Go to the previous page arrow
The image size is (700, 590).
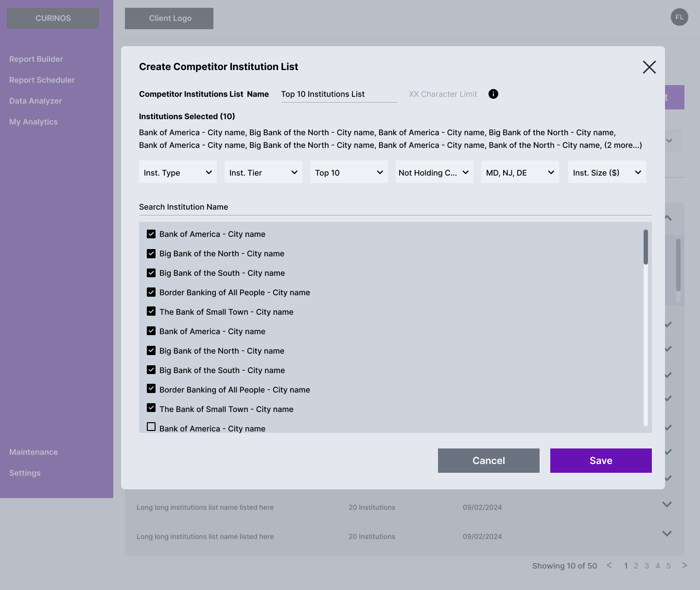(x=609, y=565)
